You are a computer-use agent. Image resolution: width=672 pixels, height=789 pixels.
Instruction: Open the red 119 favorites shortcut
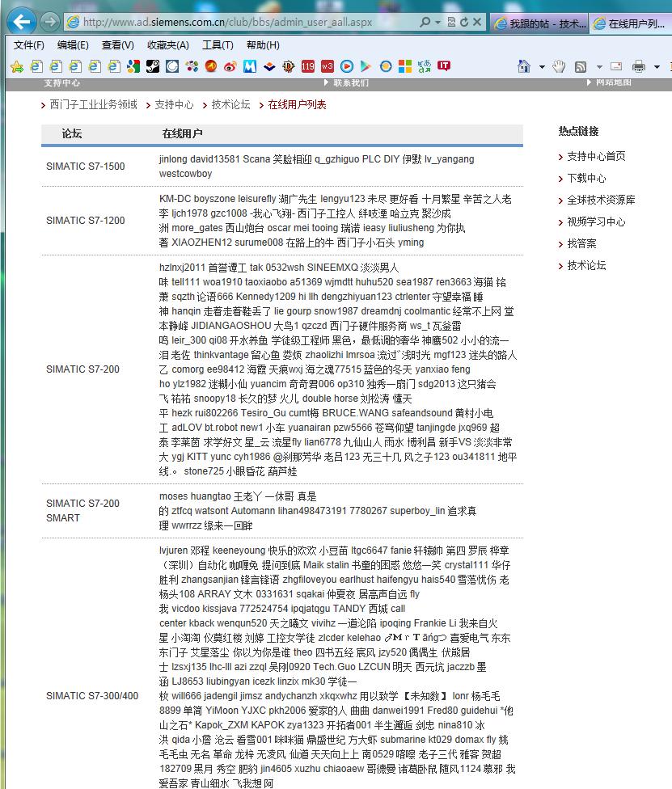point(307,66)
